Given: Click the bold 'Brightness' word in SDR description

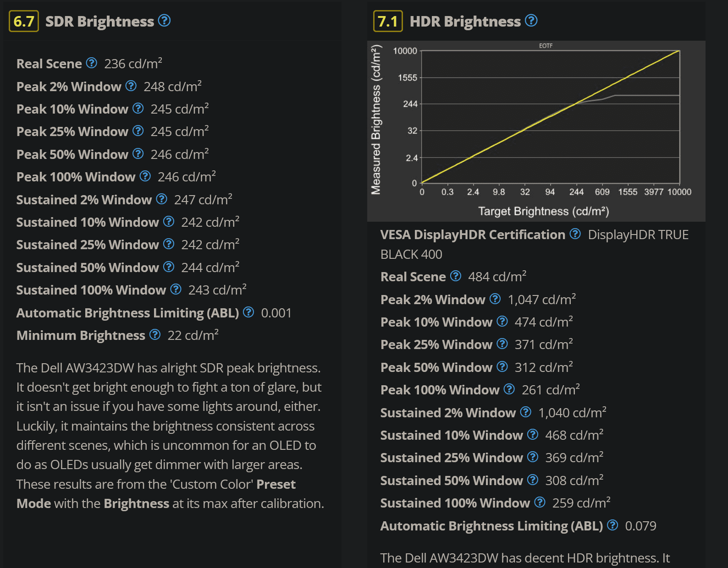Looking at the screenshot, I should [137, 504].
